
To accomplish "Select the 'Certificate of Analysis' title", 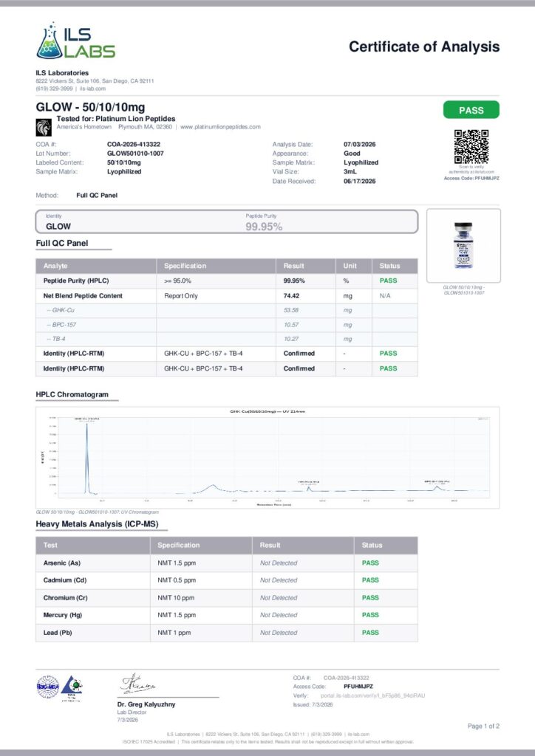I will (x=424, y=47).
